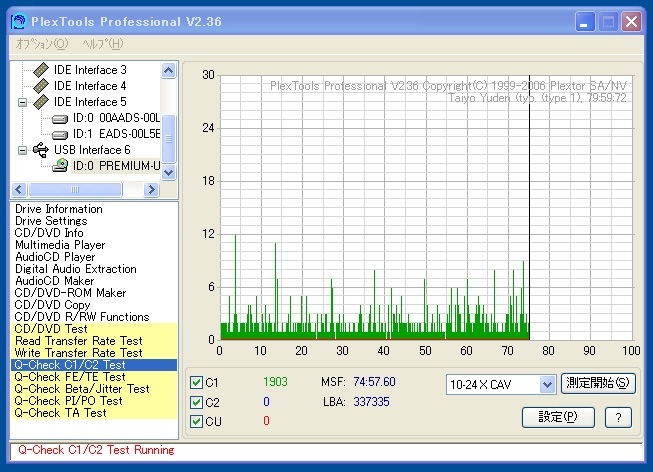Select the IDE Interface 4 chip icon
The width and height of the screenshot is (653, 472).
41,86
